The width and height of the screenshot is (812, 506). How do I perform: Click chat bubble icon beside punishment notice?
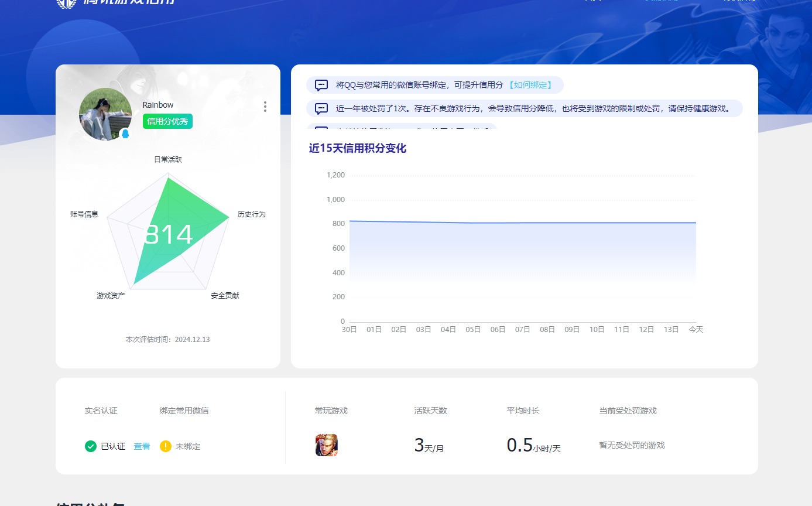[x=321, y=108]
